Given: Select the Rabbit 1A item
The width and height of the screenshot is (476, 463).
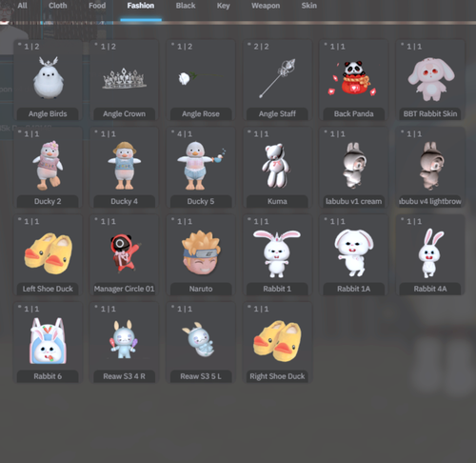Looking at the screenshot, I should [354, 252].
